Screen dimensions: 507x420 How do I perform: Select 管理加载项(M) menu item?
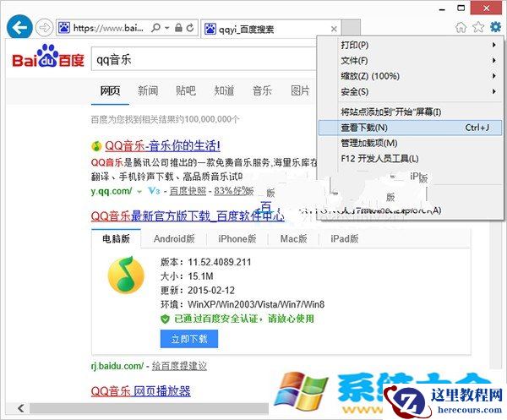pos(411,143)
